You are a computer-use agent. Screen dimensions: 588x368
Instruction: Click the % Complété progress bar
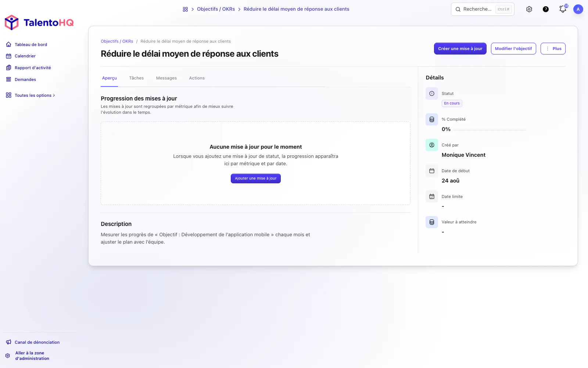point(490,130)
